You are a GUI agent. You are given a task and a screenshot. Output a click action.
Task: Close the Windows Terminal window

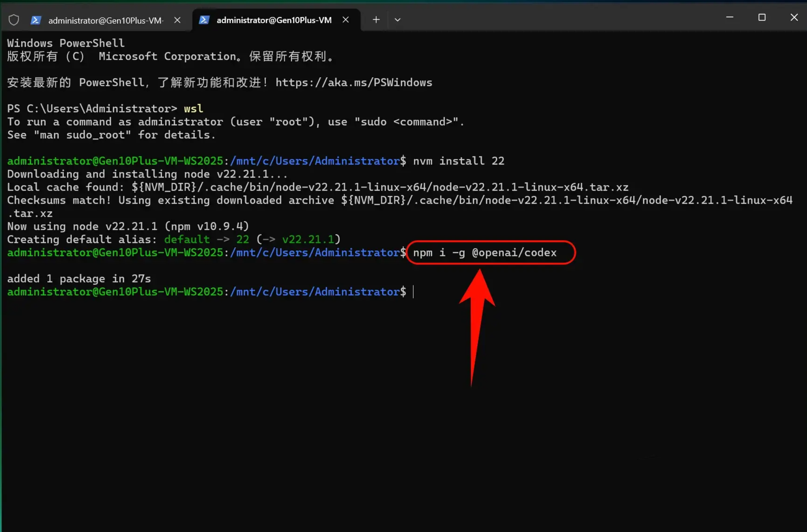point(794,17)
